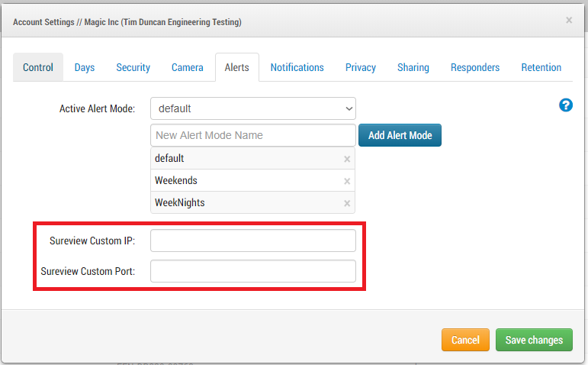Viewport: 588px width, 365px height.
Task: Open the Sharing tab
Action: pos(413,67)
